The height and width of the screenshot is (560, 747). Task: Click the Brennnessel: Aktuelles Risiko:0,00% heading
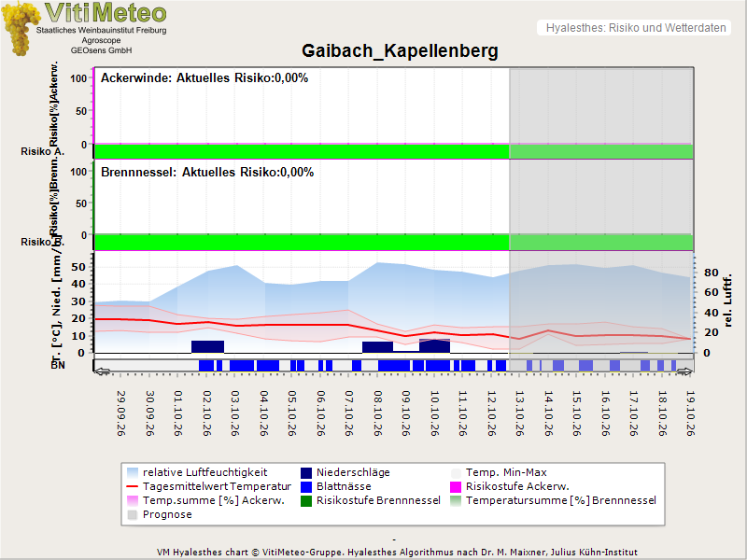pos(207,173)
